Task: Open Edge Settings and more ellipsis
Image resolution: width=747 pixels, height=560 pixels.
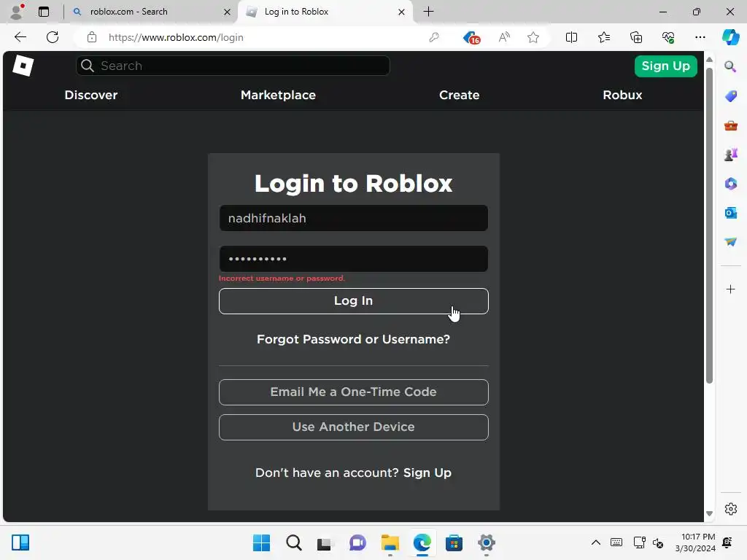Action: point(700,37)
